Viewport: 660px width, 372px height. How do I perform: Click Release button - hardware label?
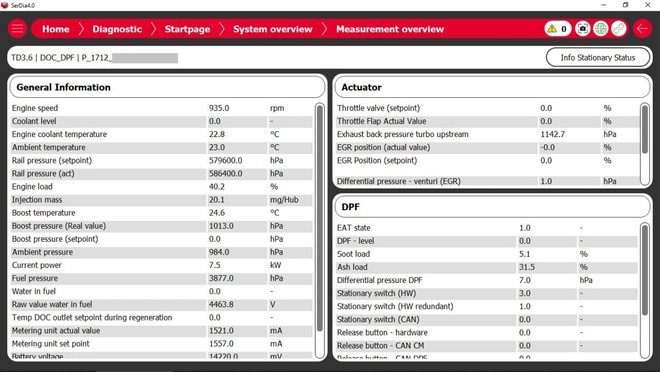click(x=382, y=332)
